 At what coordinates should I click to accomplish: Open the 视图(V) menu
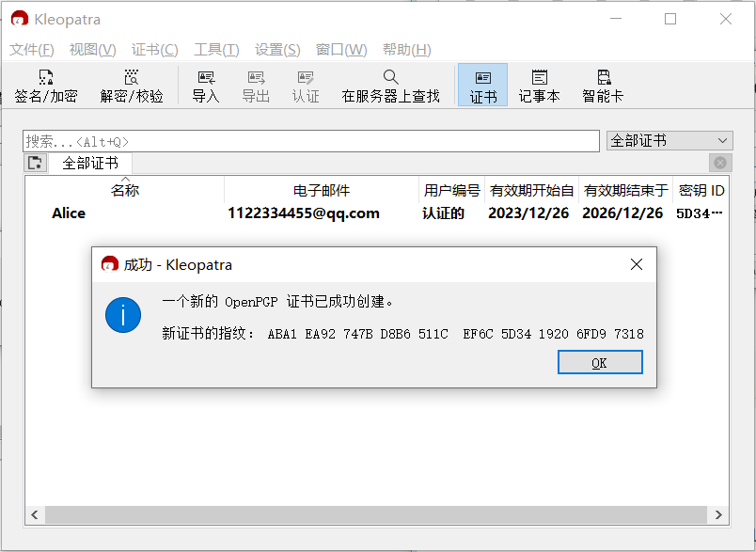click(92, 50)
